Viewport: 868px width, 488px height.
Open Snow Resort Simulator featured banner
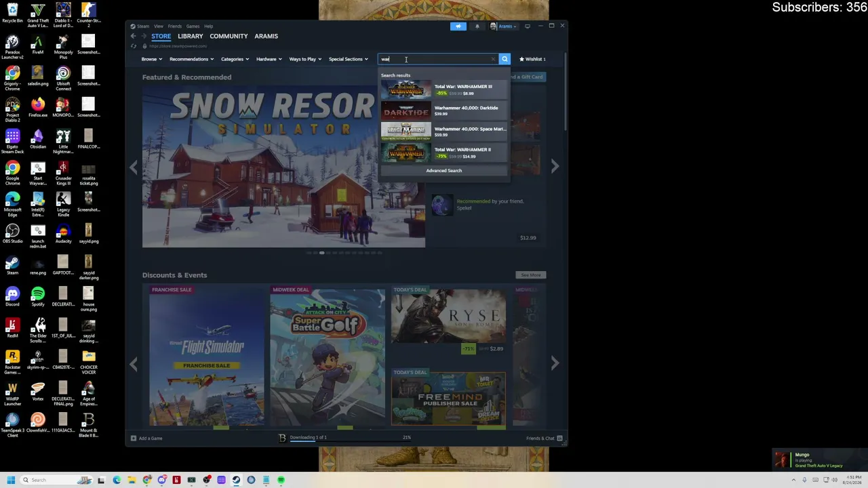pos(283,166)
